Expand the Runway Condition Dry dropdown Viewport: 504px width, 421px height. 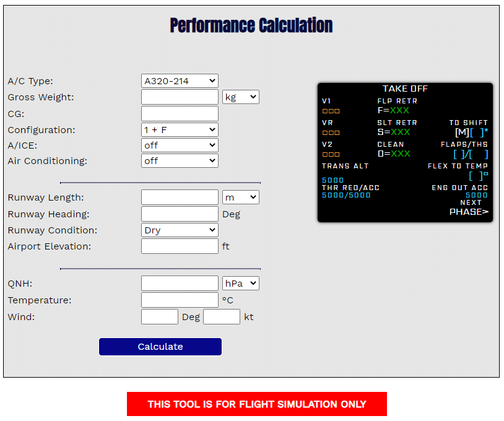coord(180,230)
